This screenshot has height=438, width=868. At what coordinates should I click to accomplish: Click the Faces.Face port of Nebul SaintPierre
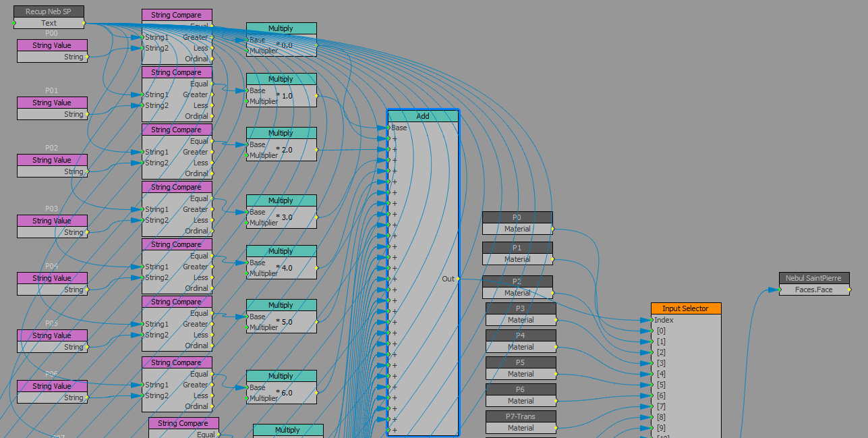coord(814,290)
